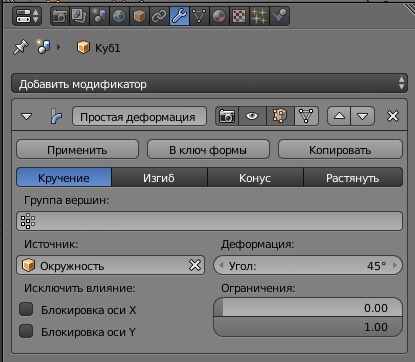Click the Применить button

(x=77, y=149)
